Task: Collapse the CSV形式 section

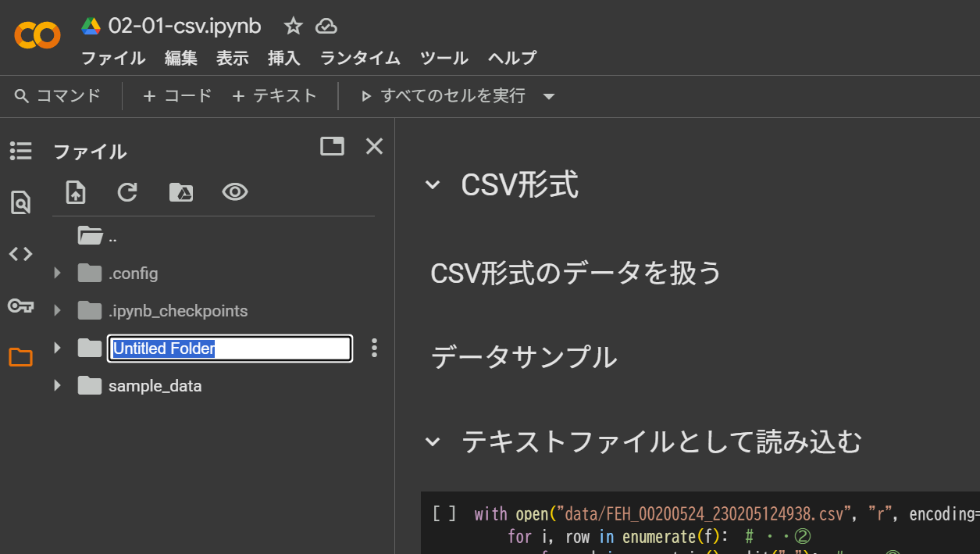Action: pos(432,185)
